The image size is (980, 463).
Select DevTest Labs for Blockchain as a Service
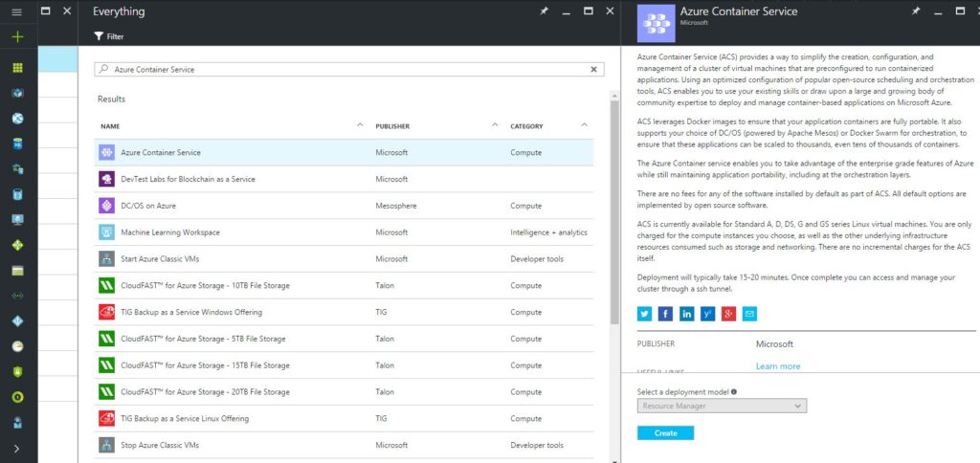point(344,179)
